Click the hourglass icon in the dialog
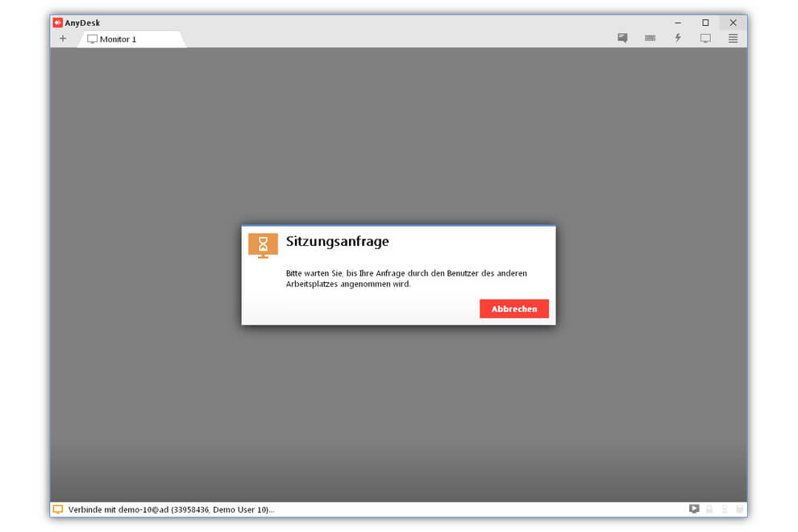This screenshot has width=798, height=532. point(263,245)
